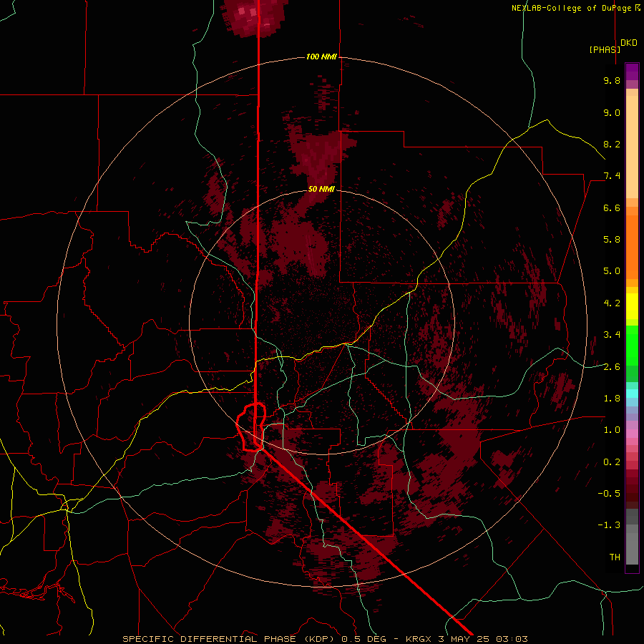Click the 8.2 scale label
Image resolution: width=644 pixels, height=644 pixels.
click(x=612, y=144)
